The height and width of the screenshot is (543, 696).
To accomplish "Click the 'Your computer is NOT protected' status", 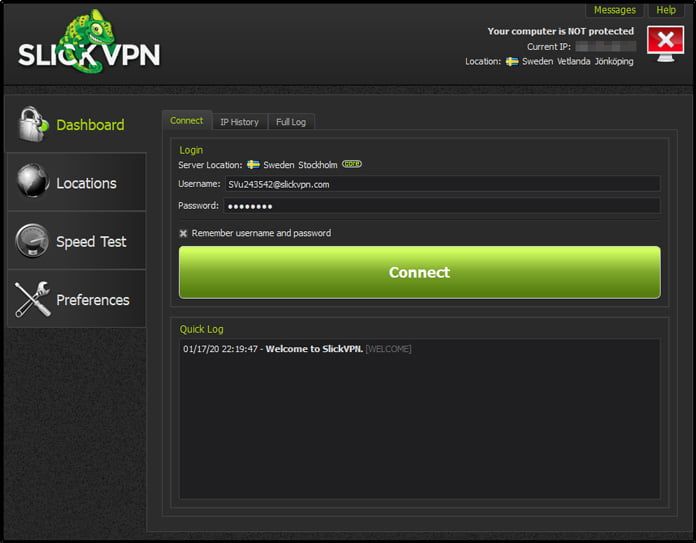I will point(561,31).
